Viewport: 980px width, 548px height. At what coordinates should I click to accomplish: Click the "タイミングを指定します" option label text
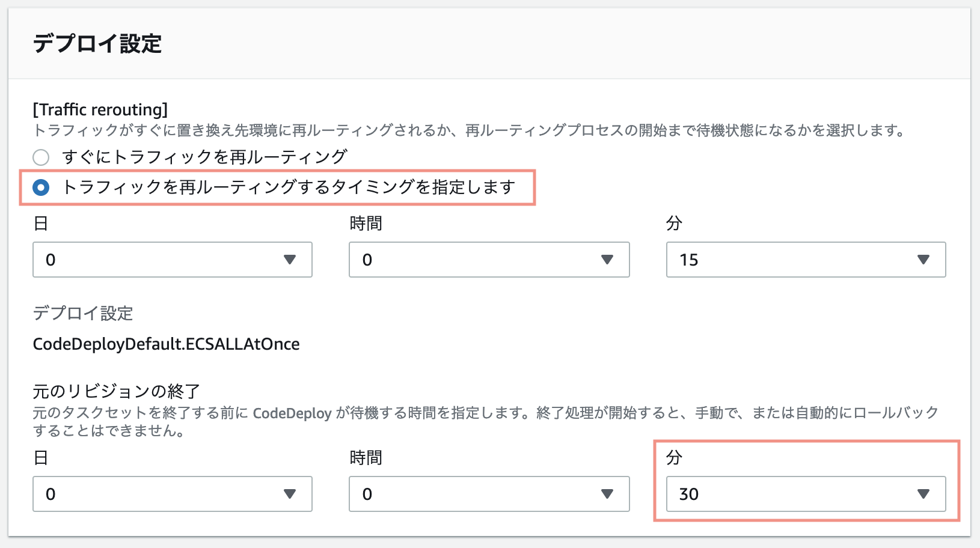[x=289, y=187]
